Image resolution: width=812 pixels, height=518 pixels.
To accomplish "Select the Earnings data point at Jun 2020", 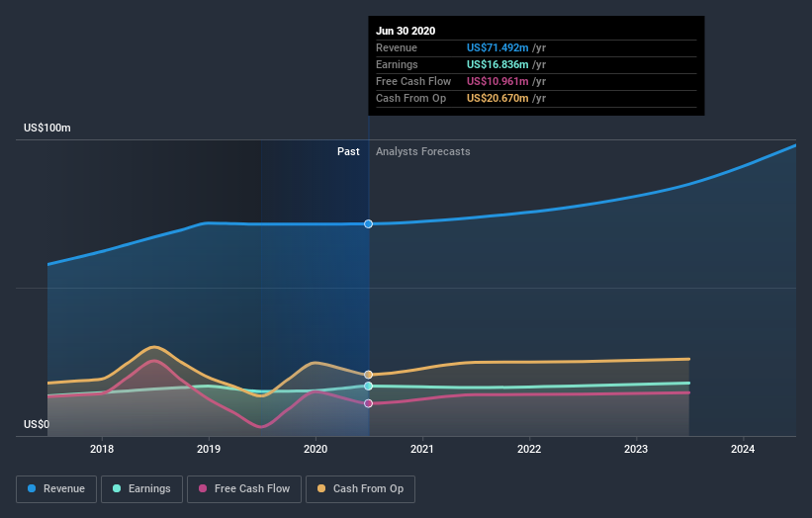I will [x=368, y=387].
